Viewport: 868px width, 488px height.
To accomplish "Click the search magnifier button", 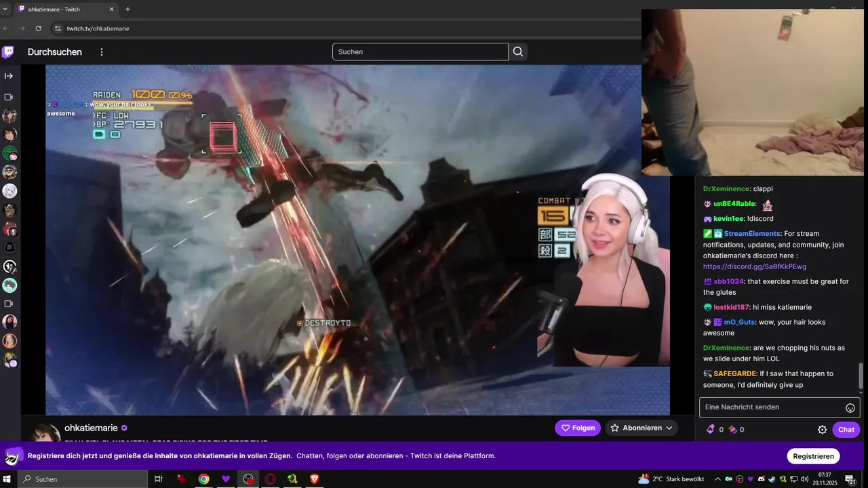I will [518, 52].
